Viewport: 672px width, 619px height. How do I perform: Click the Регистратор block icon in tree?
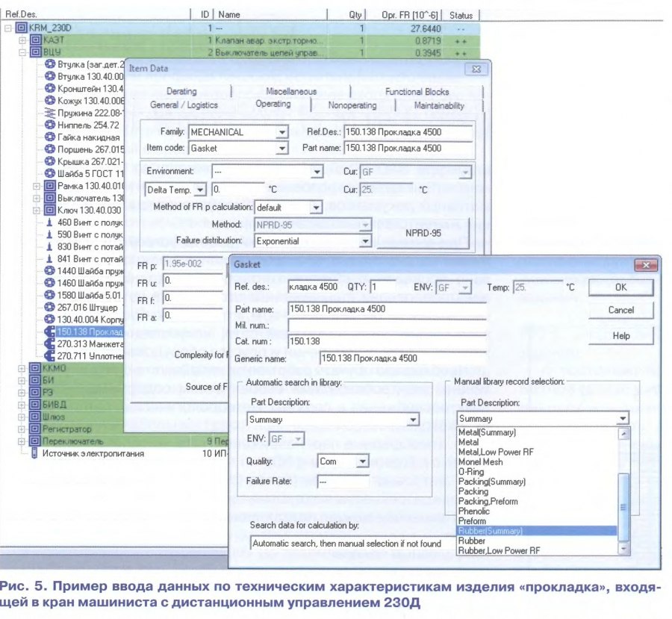coord(35,429)
